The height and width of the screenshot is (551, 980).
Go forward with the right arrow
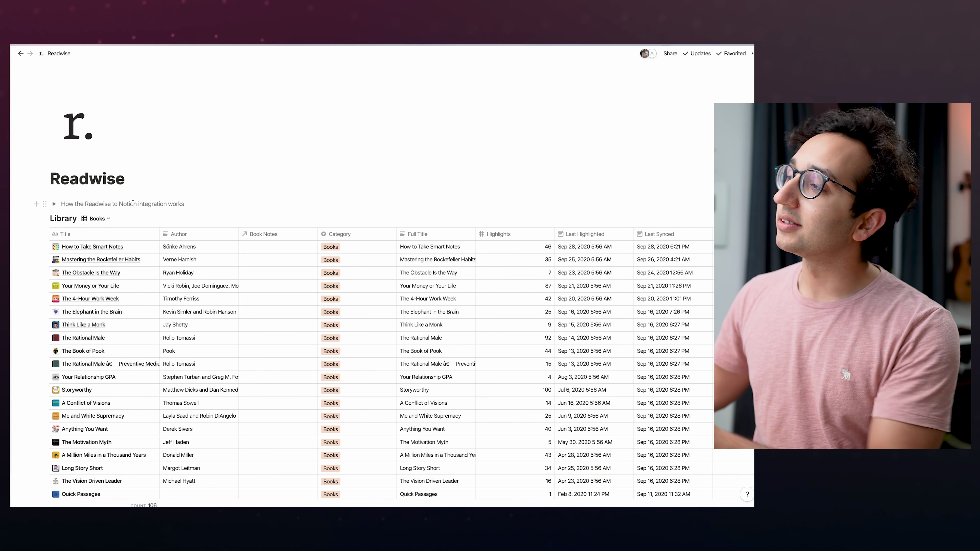[x=30, y=54]
